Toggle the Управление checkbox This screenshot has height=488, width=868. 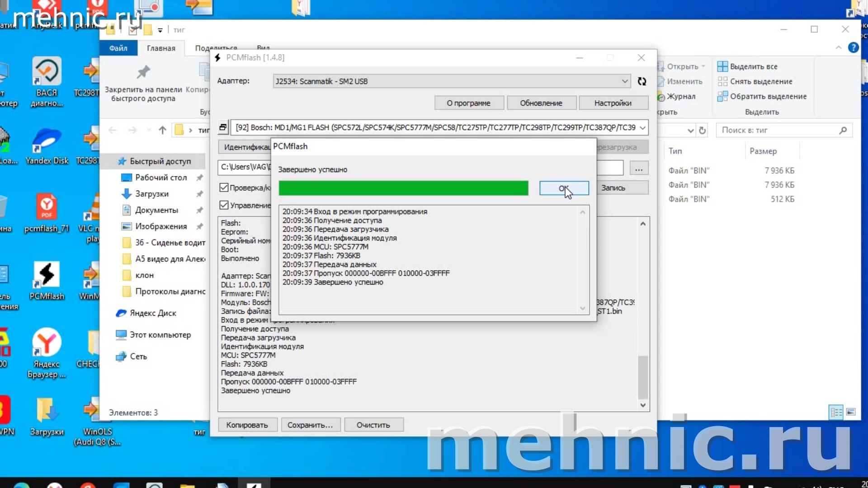pyautogui.click(x=224, y=205)
